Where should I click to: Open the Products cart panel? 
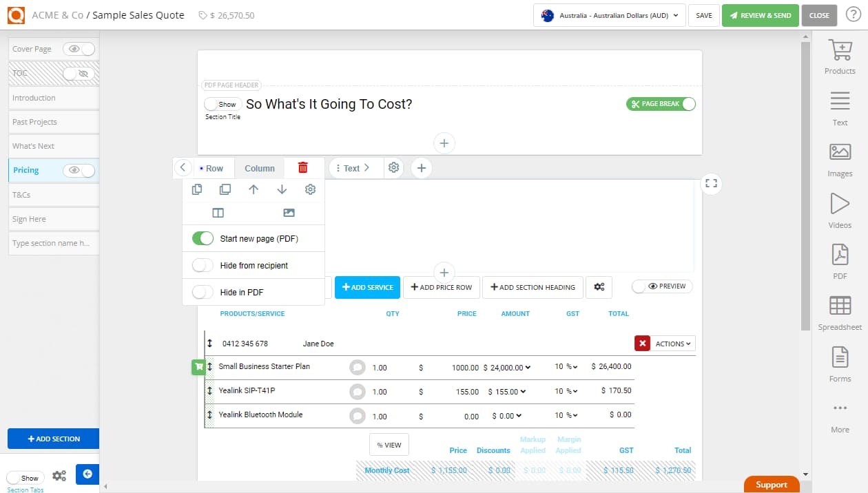coord(840,56)
